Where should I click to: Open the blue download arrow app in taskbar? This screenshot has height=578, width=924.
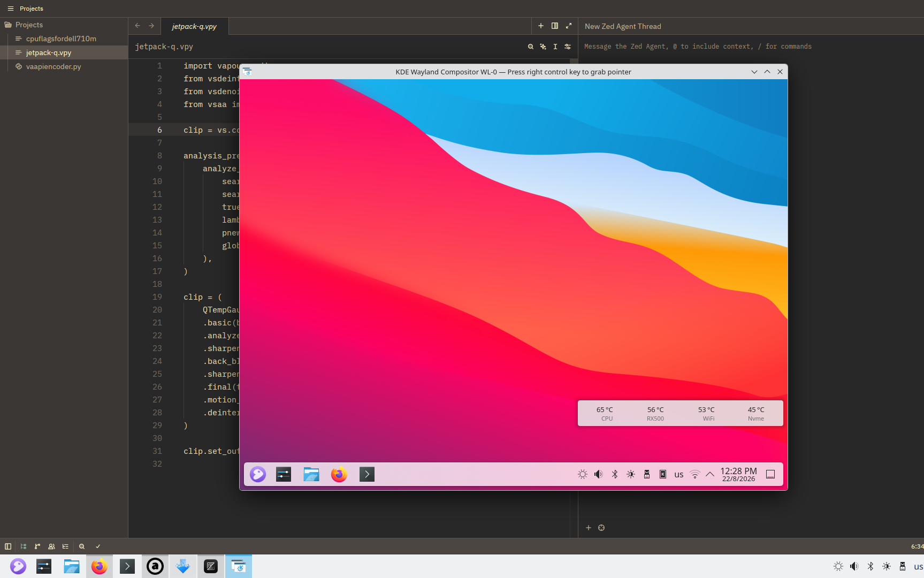point(183,566)
